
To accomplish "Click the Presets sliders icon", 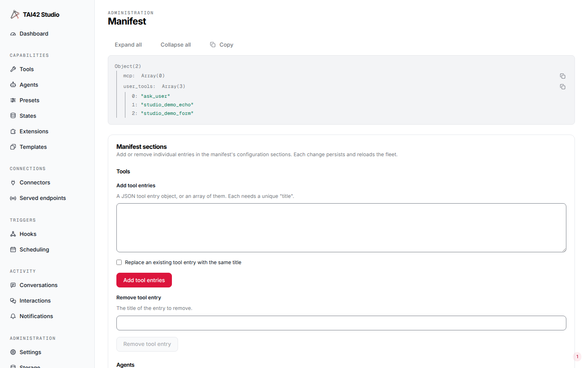I will 13,100.
